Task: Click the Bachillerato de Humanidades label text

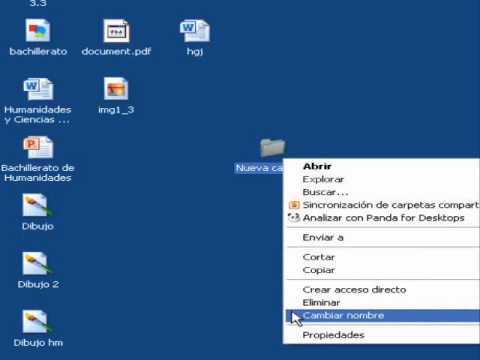Action: [38, 173]
